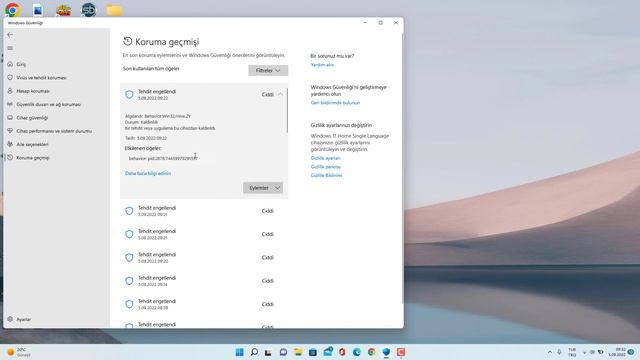Screen dimensions: 640x360
Task: Open Gizlilik Bildirimi link
Action: tap(326, 176)
